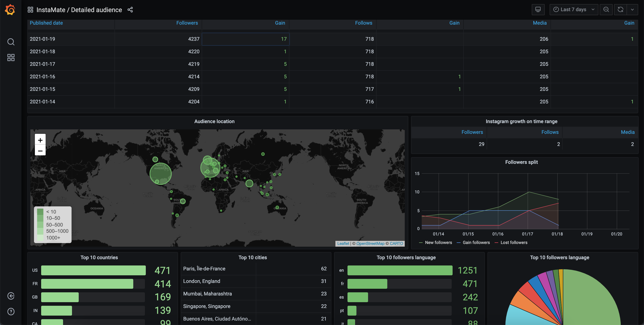
Task: Zoom in the map with plus button
Action: pos(40,140)
